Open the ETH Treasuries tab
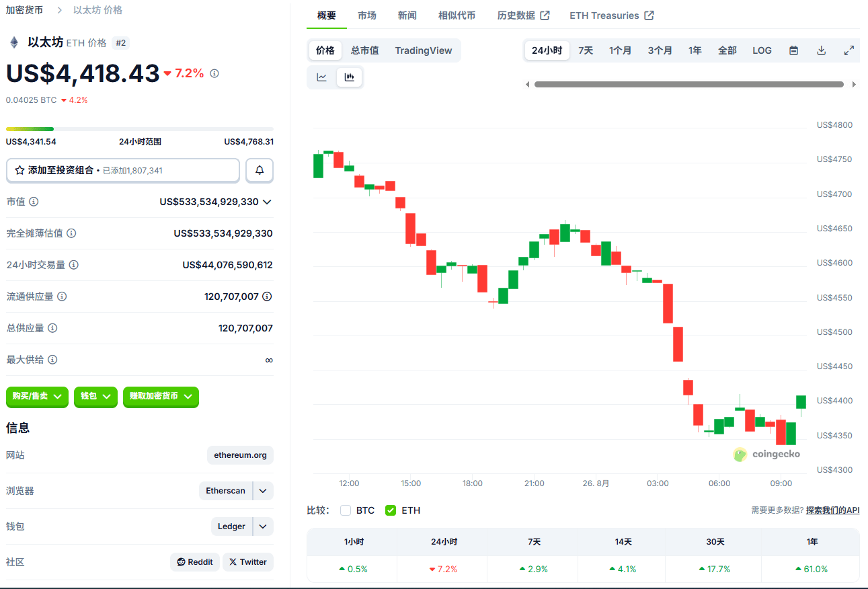This screenshot has width=868, height=589. [x=611, y=15]
